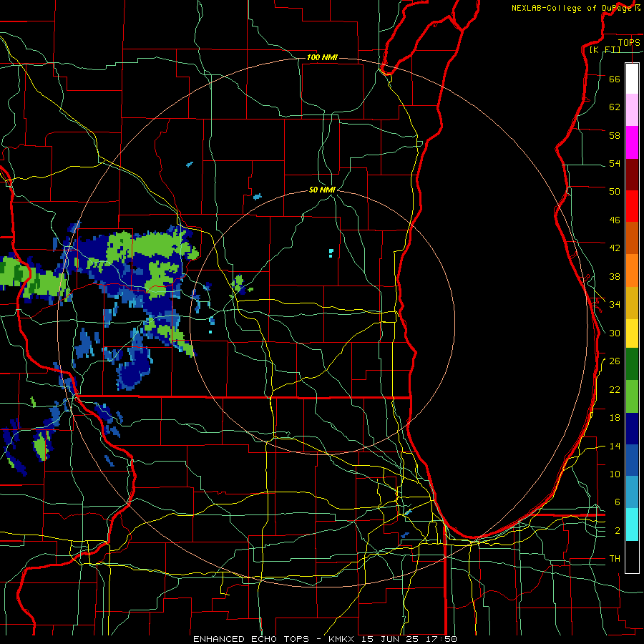
Task: Click the "62" legend value
Action: pyautogui.click(x=615, y=107)
